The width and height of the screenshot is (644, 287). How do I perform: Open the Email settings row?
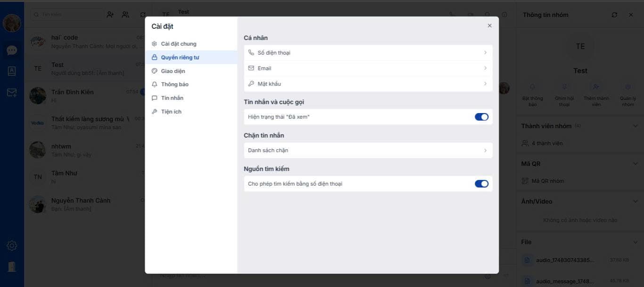click(368, 68)
